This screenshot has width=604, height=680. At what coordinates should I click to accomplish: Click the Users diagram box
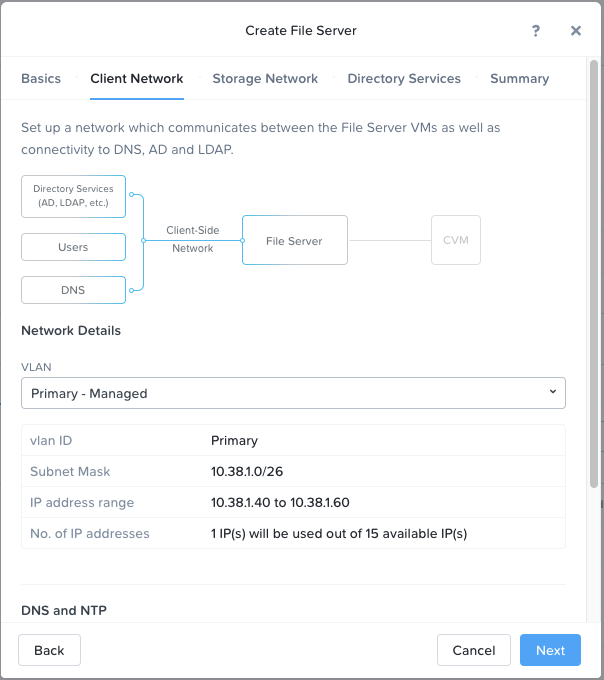[x=73, y=247]
